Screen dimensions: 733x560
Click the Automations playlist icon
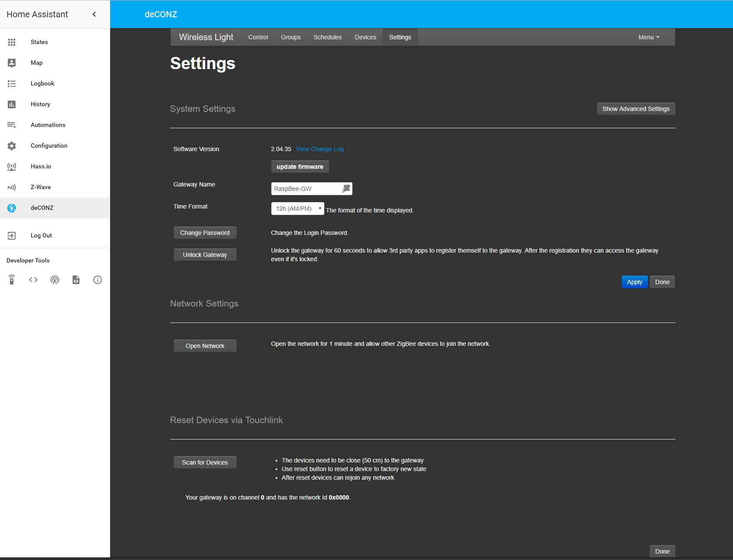point(12,125)
